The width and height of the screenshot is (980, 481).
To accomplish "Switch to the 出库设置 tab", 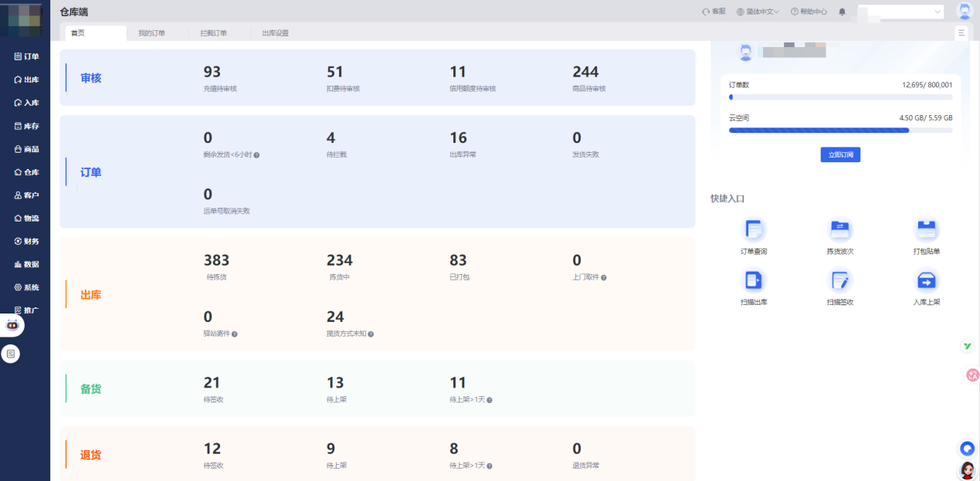I will pos(275,33).
